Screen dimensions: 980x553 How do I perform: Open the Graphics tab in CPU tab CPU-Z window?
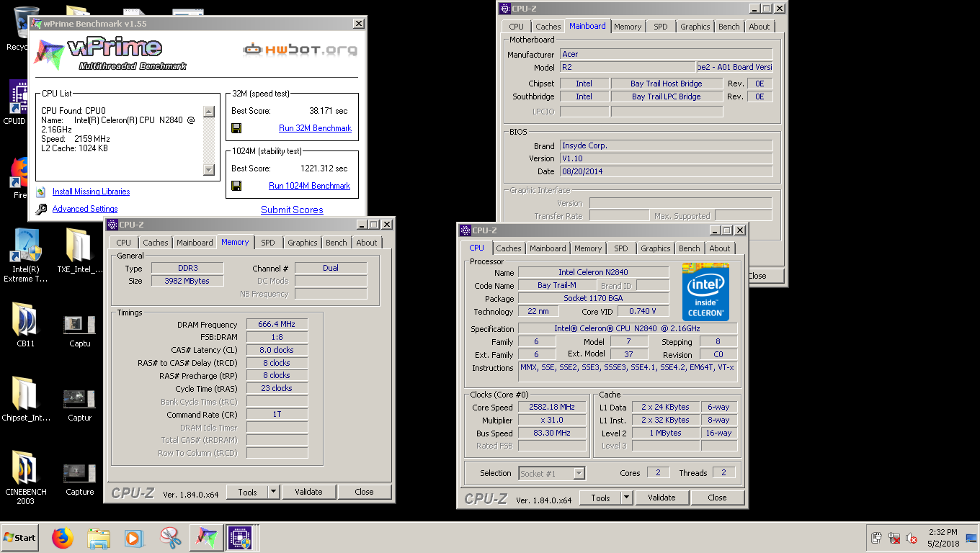click(655, 248)
